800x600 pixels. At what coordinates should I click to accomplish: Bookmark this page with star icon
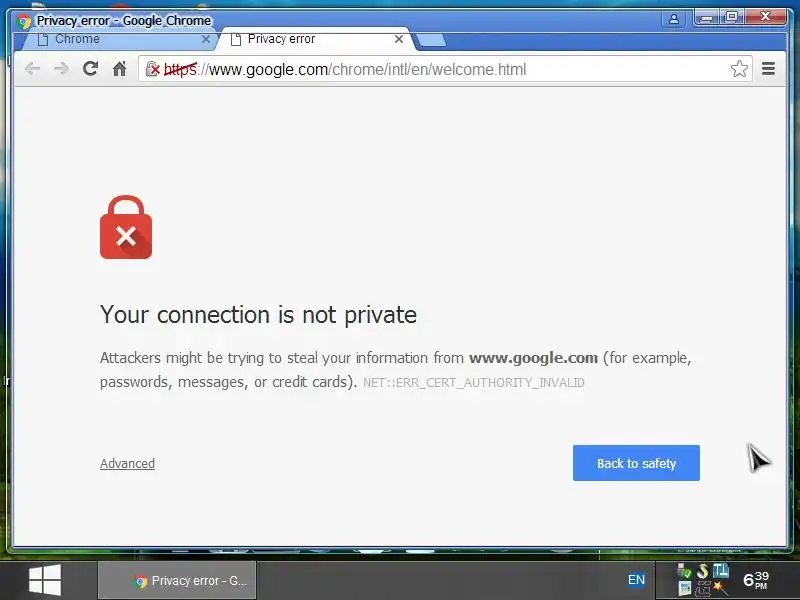pyautogui.click(x=739, y=69)
